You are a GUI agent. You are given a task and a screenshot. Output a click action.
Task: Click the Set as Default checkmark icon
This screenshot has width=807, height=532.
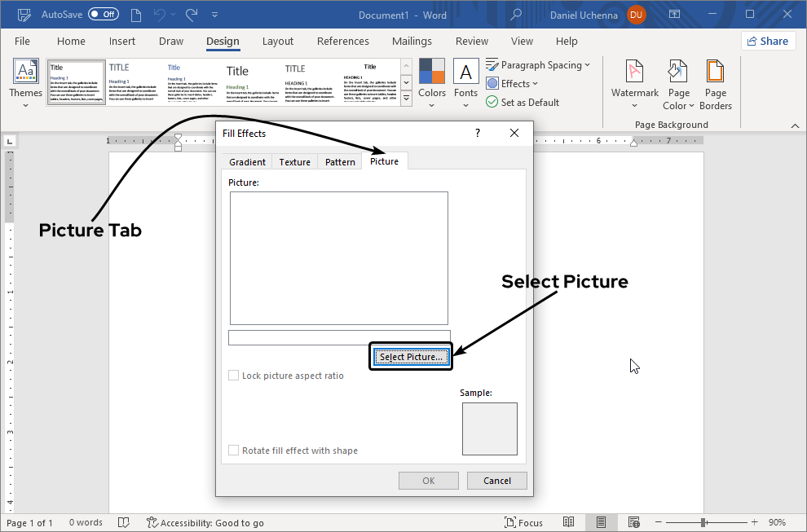[x=492, y=102]
